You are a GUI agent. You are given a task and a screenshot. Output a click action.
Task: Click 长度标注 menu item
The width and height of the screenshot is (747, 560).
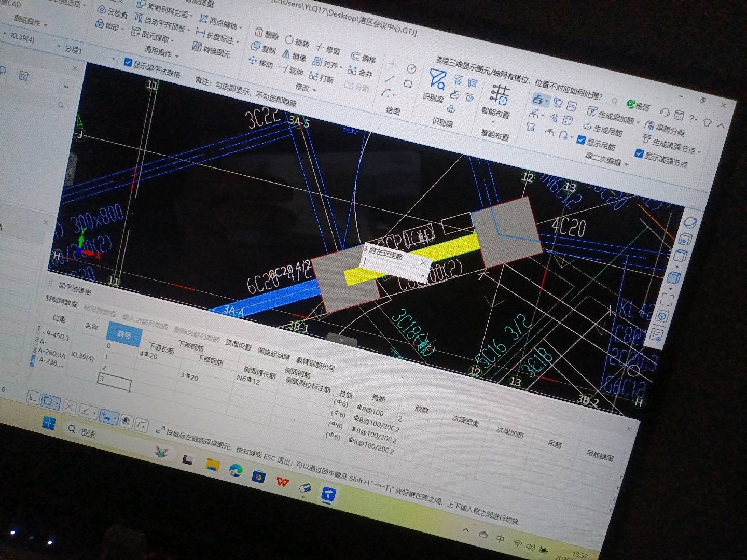click(218, 37)
